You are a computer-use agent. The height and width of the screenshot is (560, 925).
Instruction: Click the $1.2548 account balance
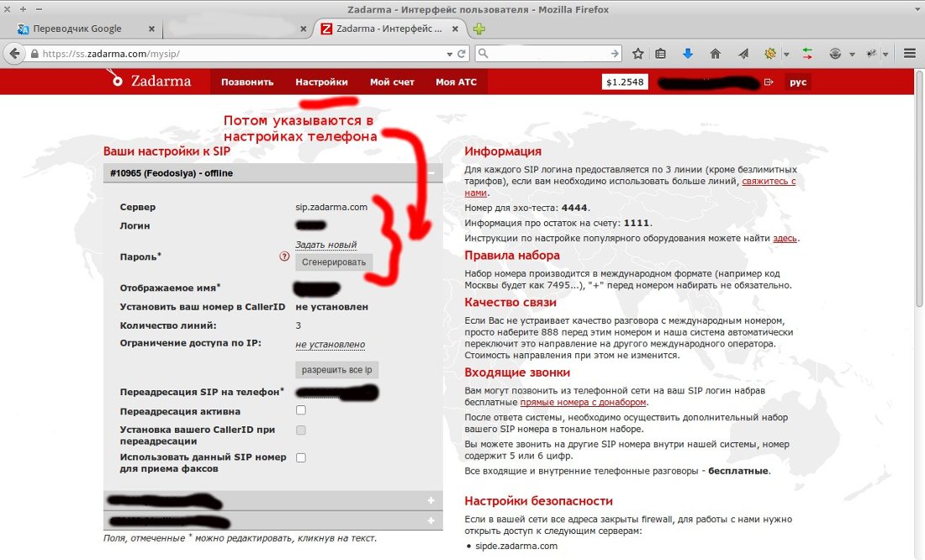(x=625, y=82)
